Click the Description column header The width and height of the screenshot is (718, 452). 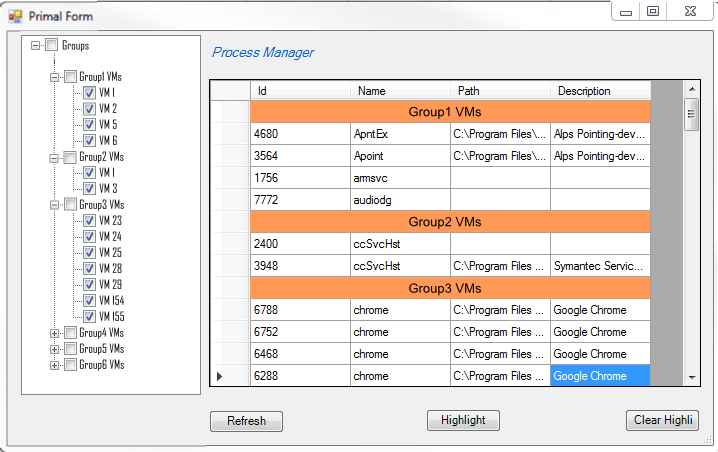600,91
